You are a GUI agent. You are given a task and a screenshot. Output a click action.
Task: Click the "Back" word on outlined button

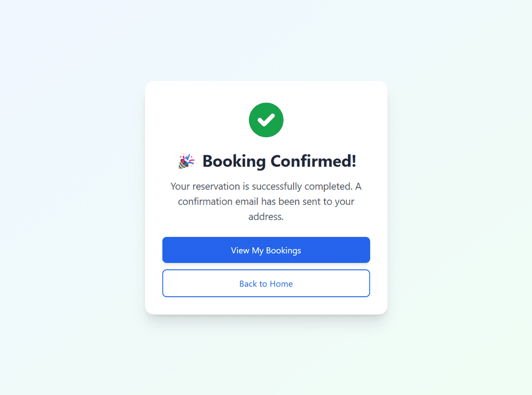(x=248, y=284)
